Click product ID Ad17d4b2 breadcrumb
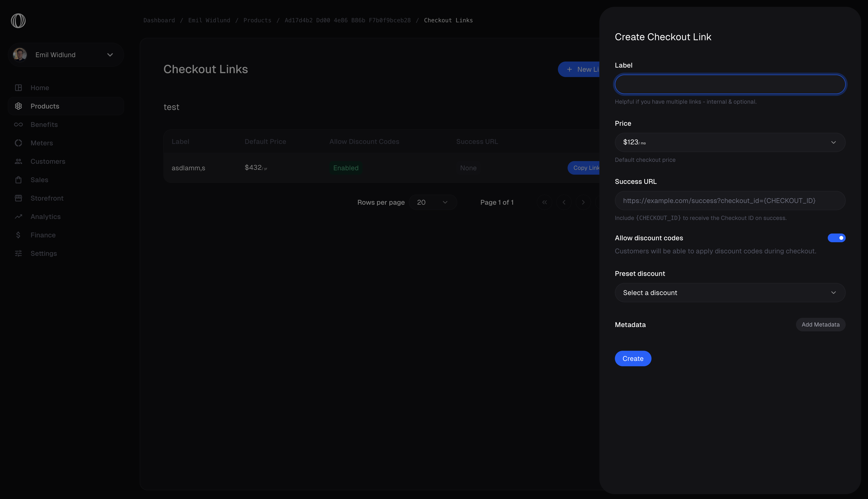 click(347, 20)
